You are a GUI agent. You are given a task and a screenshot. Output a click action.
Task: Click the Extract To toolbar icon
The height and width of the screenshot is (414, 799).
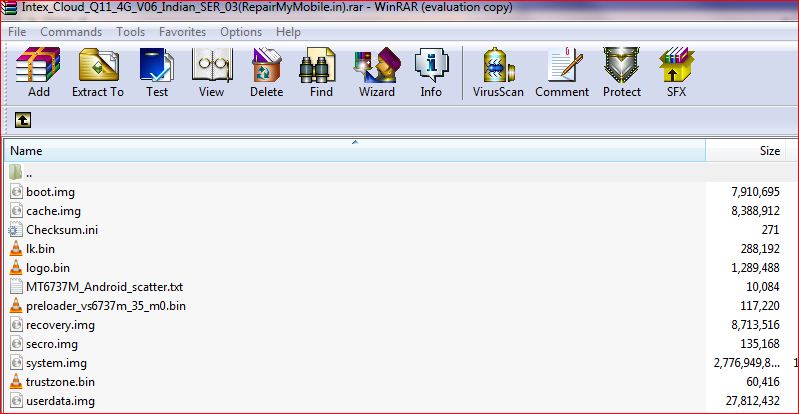(x=98, y=73)
